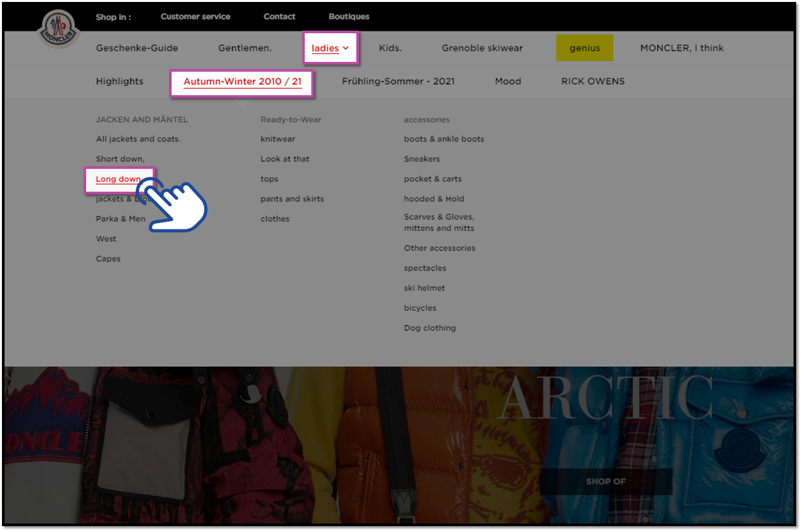Click the Shop in label
This screenshot has height=532, width=802.
114,17
